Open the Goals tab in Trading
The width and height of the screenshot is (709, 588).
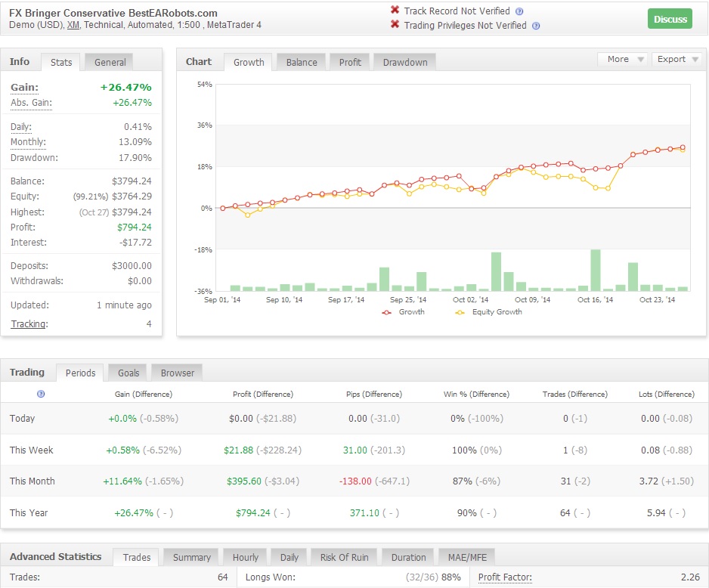pyautogui.click(x=128, y=373)
